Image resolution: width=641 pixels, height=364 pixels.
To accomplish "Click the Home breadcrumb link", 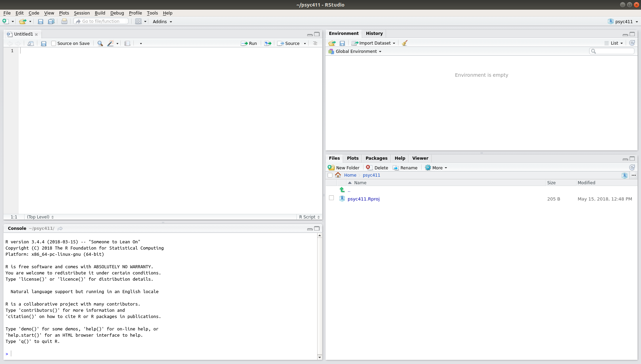I will click(350, 175).
